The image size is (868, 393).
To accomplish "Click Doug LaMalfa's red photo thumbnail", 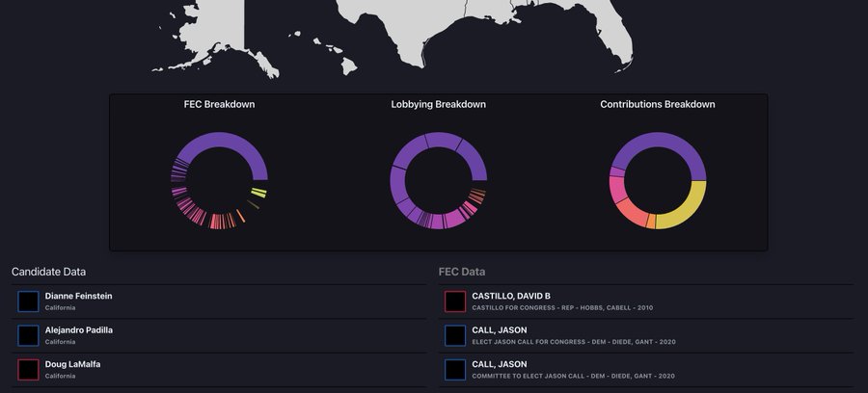I will pos(28,370).
